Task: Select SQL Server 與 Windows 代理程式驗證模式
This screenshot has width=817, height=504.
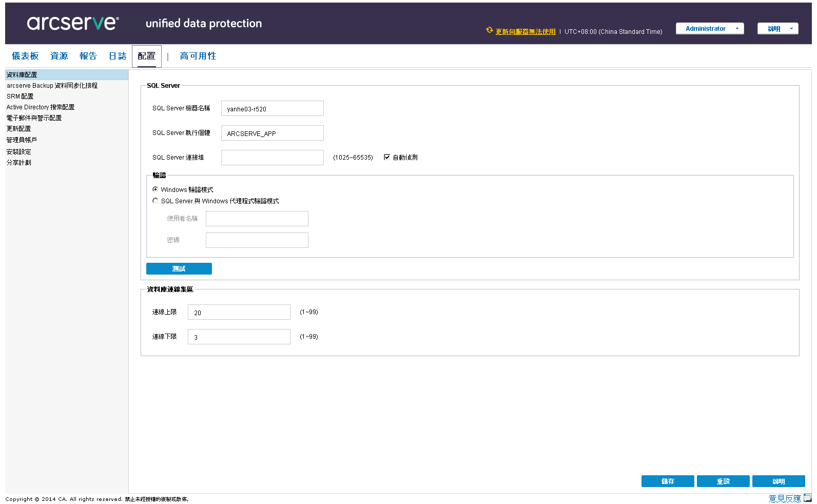Action: pos(155,201)
